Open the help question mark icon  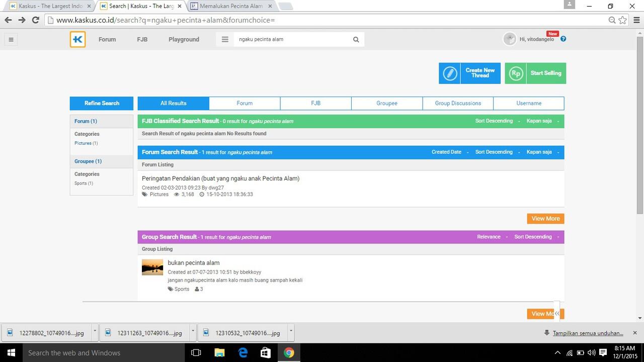click(563, 39)
